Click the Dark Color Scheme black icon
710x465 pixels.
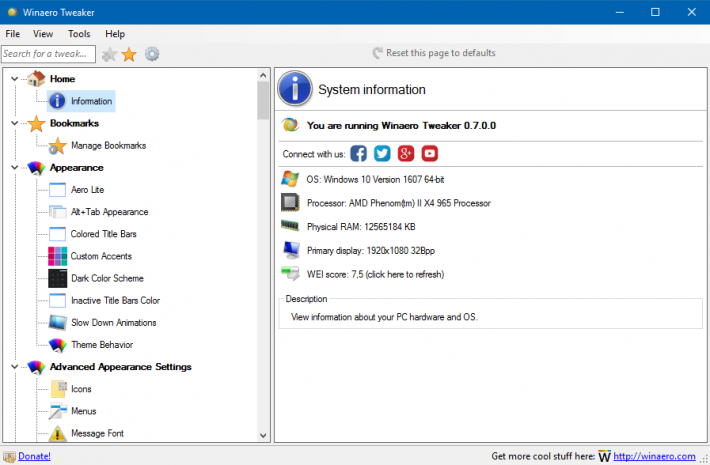[58, 278]
